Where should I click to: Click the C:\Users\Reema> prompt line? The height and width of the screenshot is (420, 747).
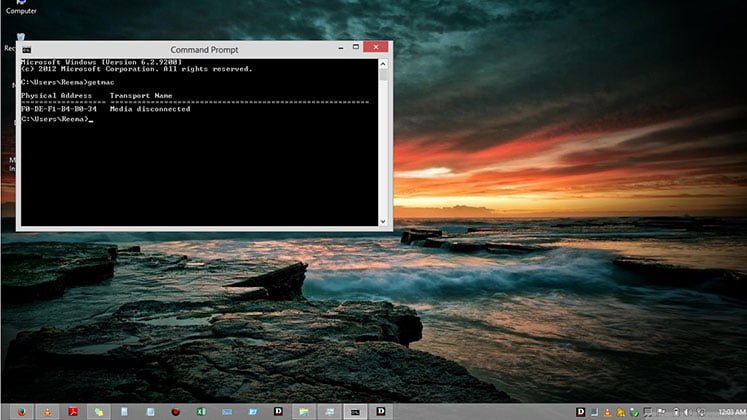point(56,119)
